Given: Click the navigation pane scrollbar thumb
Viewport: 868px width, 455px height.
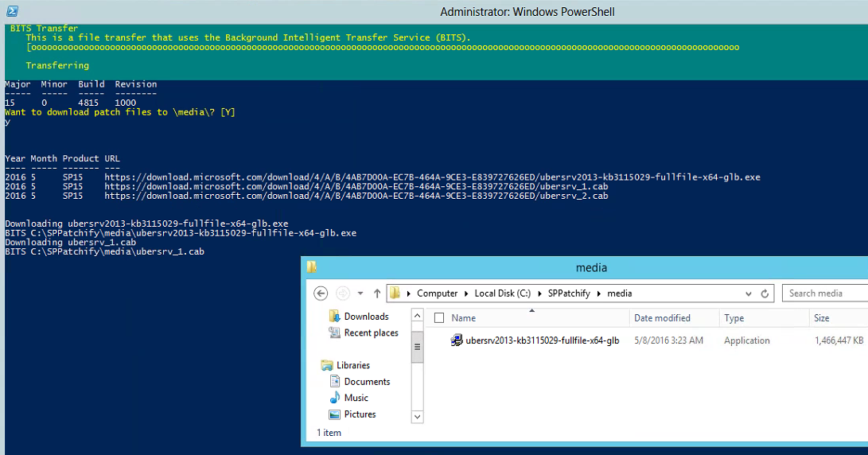Looking at the screenshot, I should click(x=418, y=347).
